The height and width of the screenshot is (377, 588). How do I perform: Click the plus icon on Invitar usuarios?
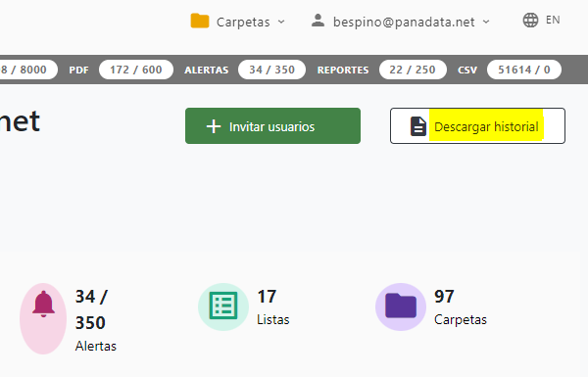pyautogui.click(x=214, y=126)
